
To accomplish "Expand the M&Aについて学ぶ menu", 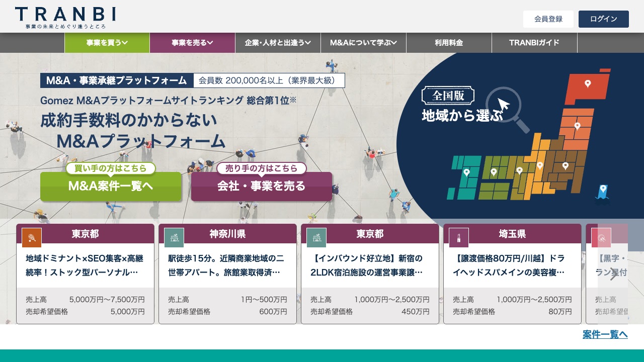I will [x=364, y=43].
